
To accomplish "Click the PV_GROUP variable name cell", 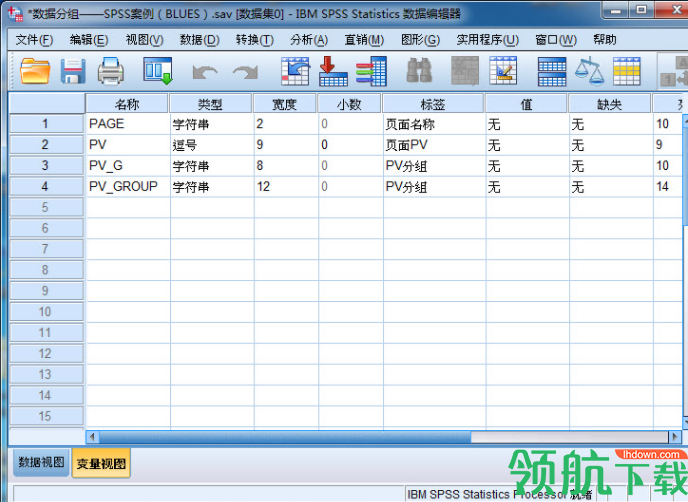I will [128, 186].
